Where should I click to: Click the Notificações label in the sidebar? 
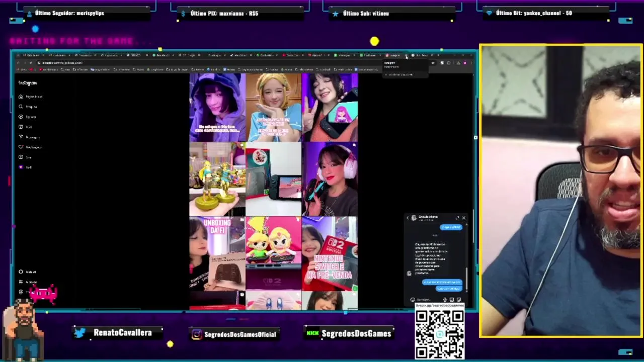[34, 147]
